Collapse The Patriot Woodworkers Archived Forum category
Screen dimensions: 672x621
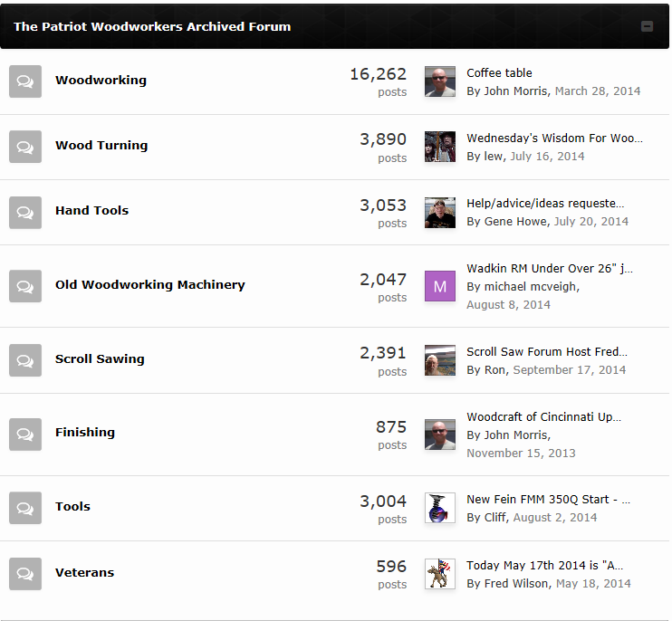[x=647, y=26]
